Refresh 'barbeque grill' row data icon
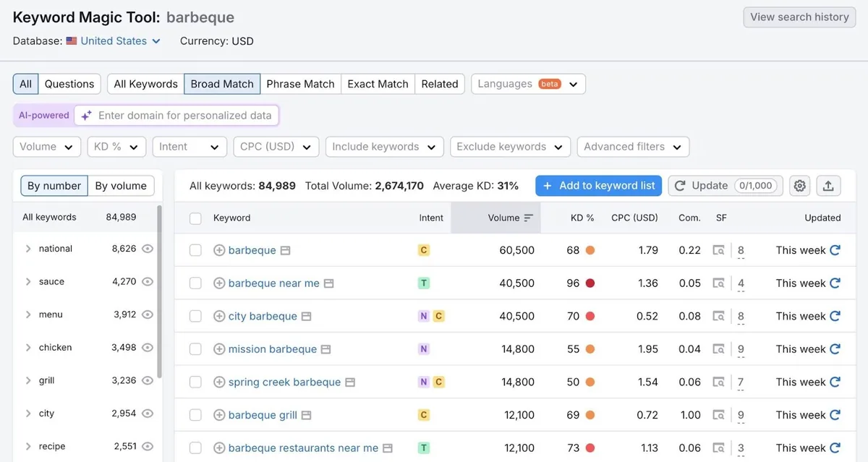The image size is (868, 462). tap(835, 415)
